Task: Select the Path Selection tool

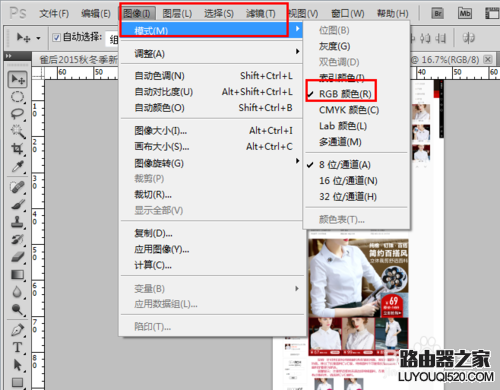Action: click(x=17, y=365)
